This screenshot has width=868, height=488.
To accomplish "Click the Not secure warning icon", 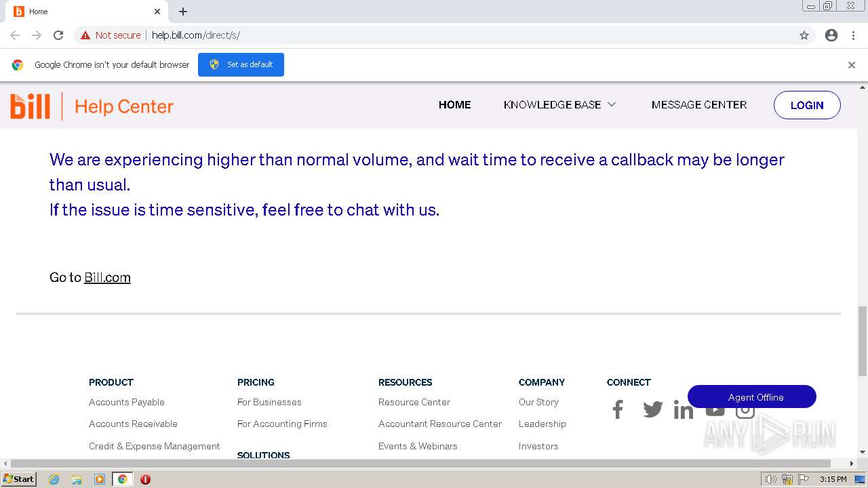I will tap(85, 35).
